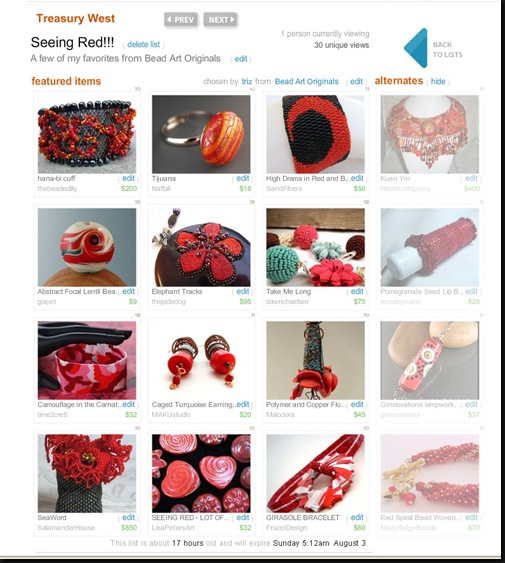Image resolution: width=505 pixels, height=563 pixels.
Task: Edit the list description text
Action: (x=241, y=59)
